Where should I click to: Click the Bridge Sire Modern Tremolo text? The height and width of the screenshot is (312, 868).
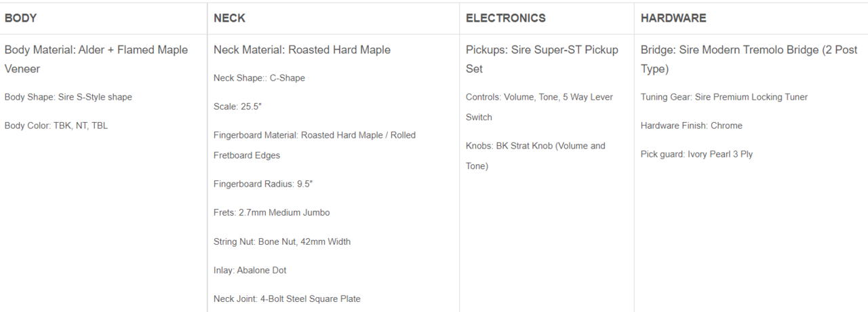coord(749,50)
